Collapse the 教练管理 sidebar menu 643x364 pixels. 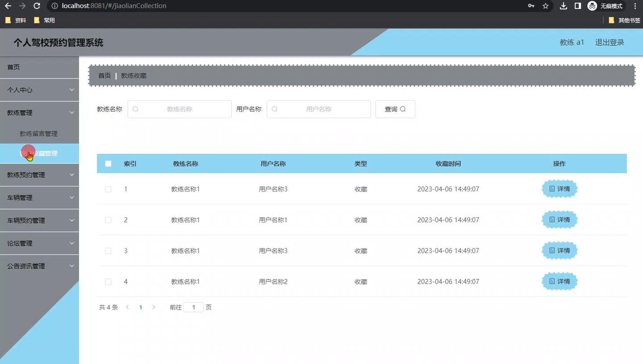click(x=39, y=112)
